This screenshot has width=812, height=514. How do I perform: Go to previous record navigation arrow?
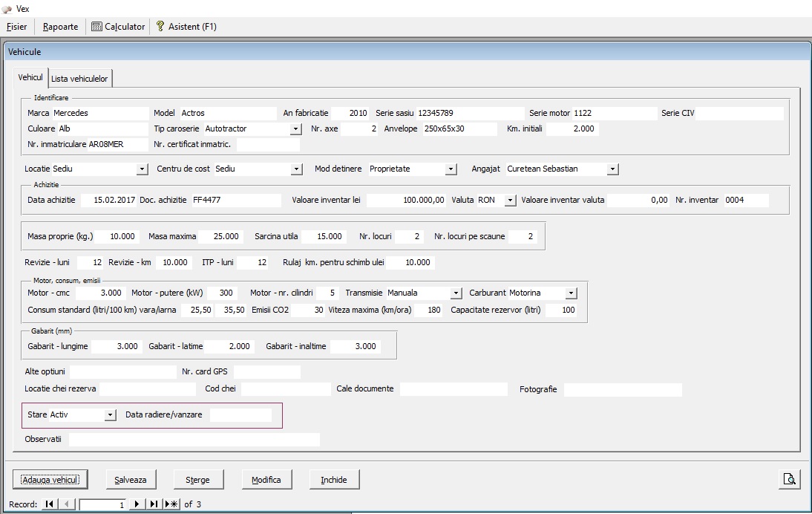tap(67, 504)
